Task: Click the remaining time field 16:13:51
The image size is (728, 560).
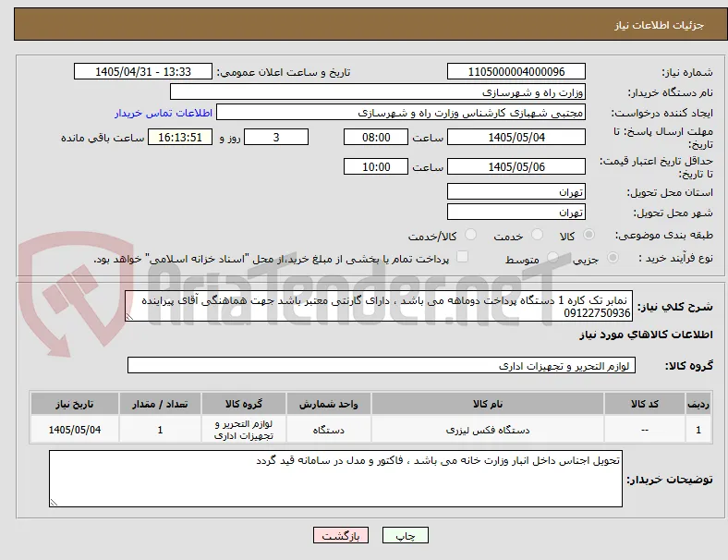Action: click(x=180, y=137)
